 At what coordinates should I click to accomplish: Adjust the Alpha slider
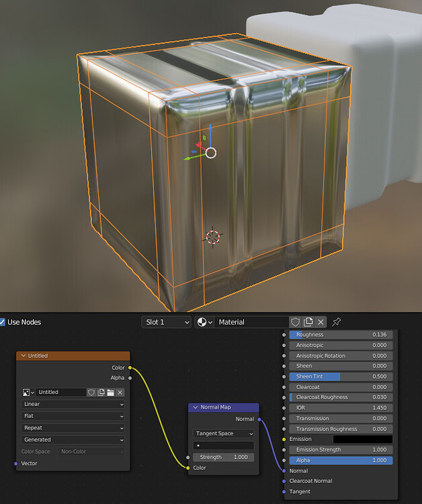(x=341, y=460)
